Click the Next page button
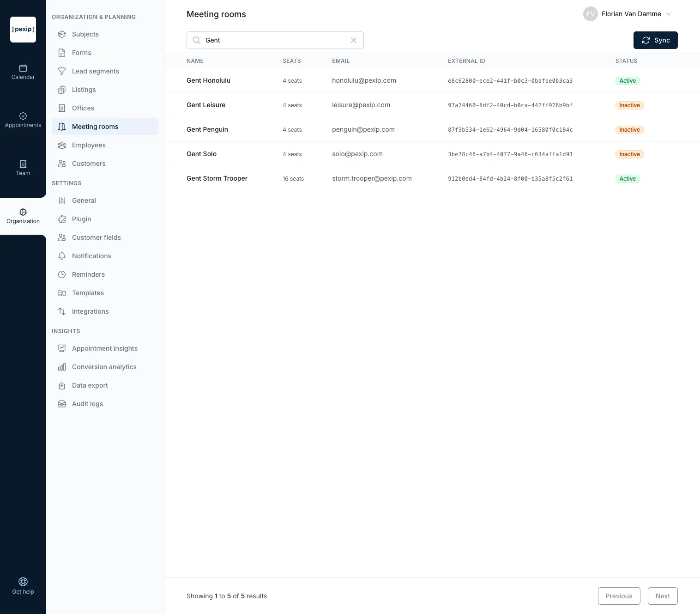This screenshot has height=614, width=700. [x=663, y=596]
